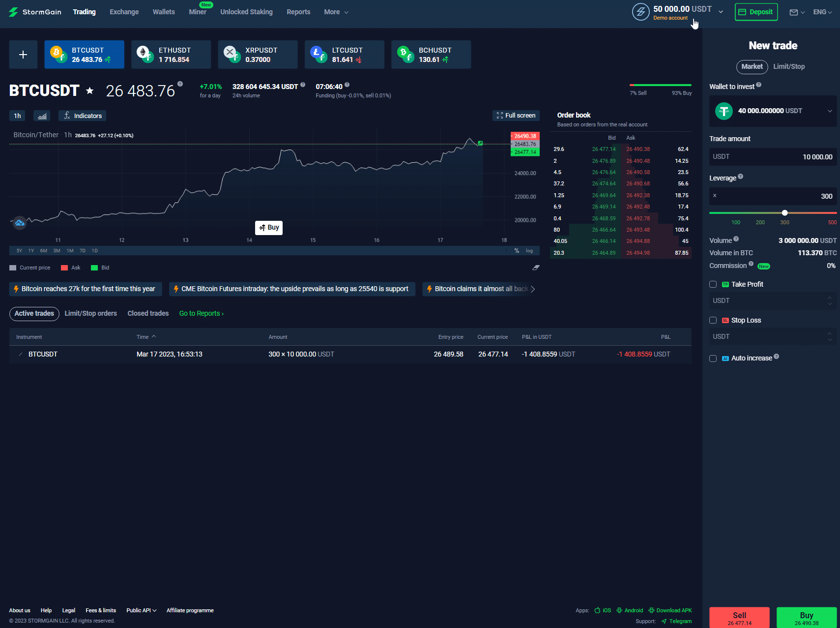This screenshot has width=840, height=628.
Task: Switch to Closed trades tab
Action: click(x=148, y=313)
